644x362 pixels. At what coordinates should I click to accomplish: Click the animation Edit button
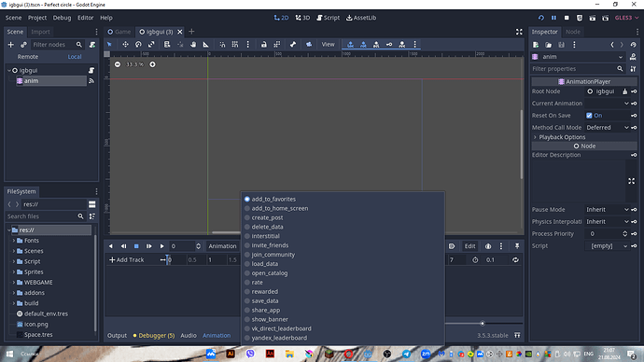click(469, 246)
